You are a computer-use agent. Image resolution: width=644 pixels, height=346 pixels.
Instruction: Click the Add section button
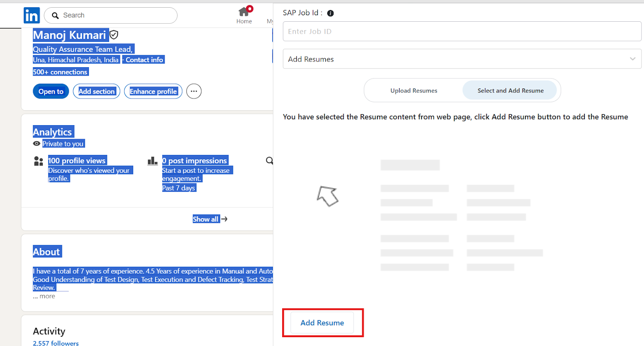coord(97,91)
